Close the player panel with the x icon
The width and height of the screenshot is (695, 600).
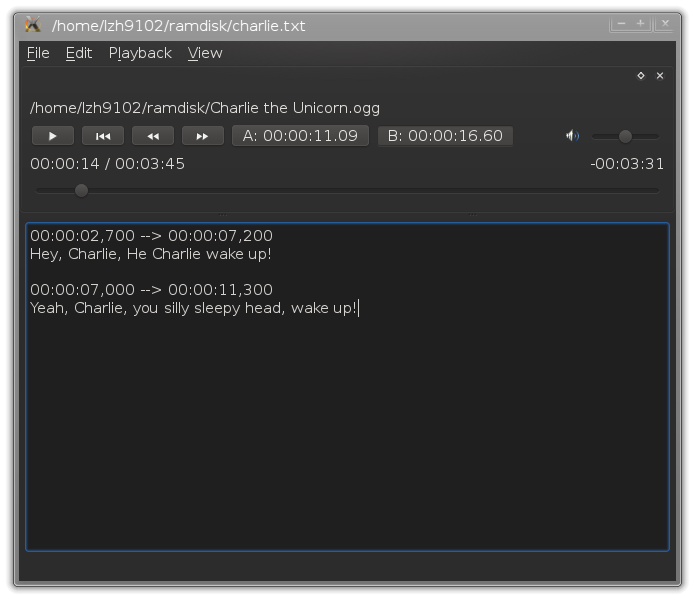pos(660,76)
